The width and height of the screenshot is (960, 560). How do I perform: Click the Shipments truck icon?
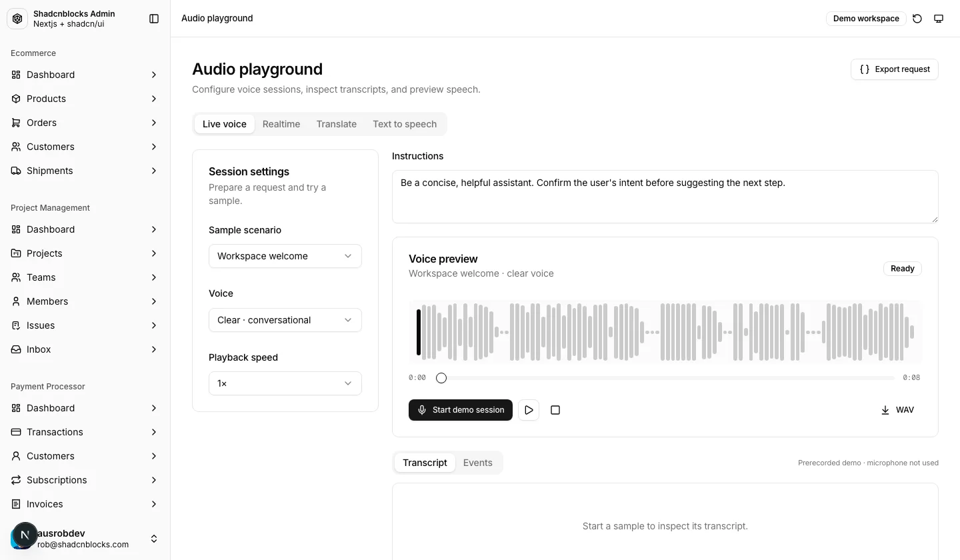pyautogui.click(x=16, y=171)
